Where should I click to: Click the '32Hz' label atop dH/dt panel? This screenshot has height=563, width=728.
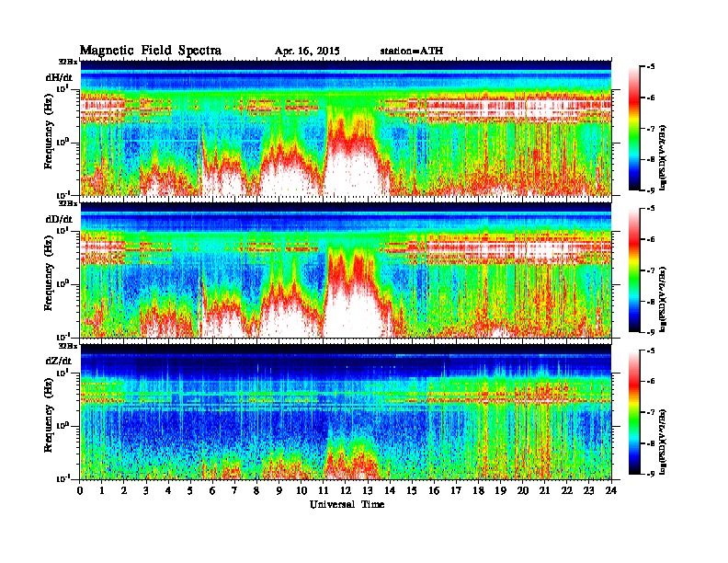click(68, 62)
